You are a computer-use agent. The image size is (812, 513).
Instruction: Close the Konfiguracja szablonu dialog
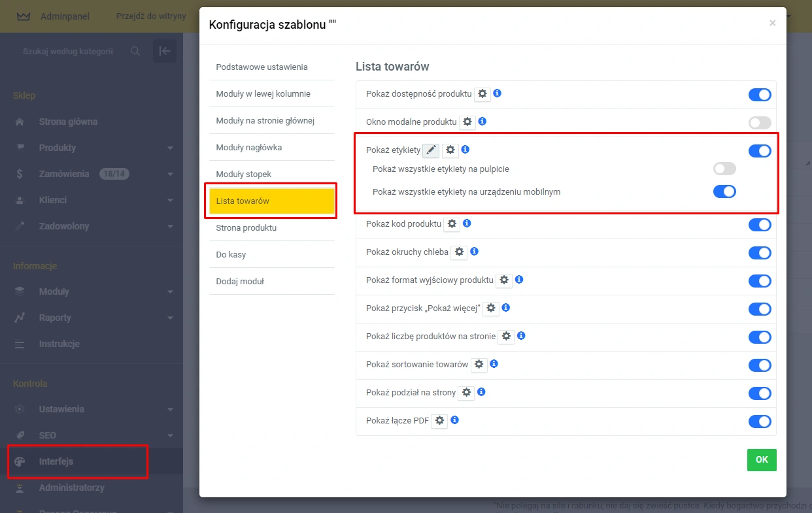(772, 24)
